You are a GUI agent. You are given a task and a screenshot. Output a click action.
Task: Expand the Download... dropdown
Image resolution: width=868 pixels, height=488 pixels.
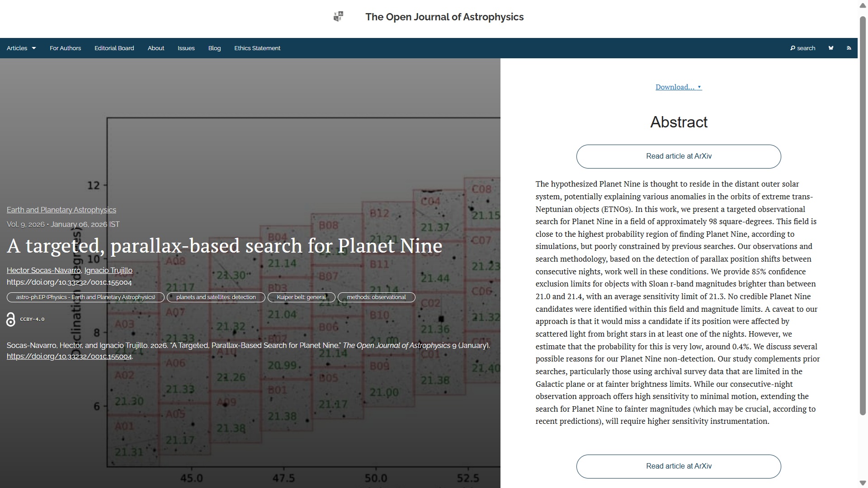(x=678, y=87)
